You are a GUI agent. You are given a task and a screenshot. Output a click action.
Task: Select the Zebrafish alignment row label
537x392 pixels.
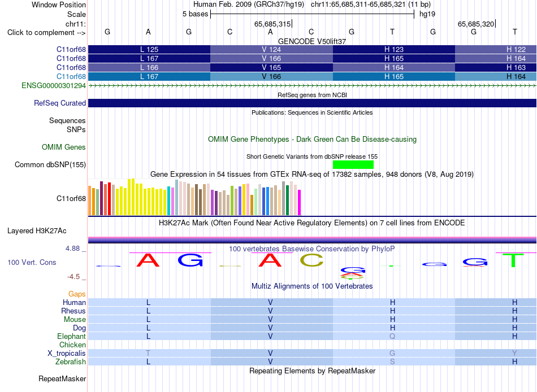(71, 362)
